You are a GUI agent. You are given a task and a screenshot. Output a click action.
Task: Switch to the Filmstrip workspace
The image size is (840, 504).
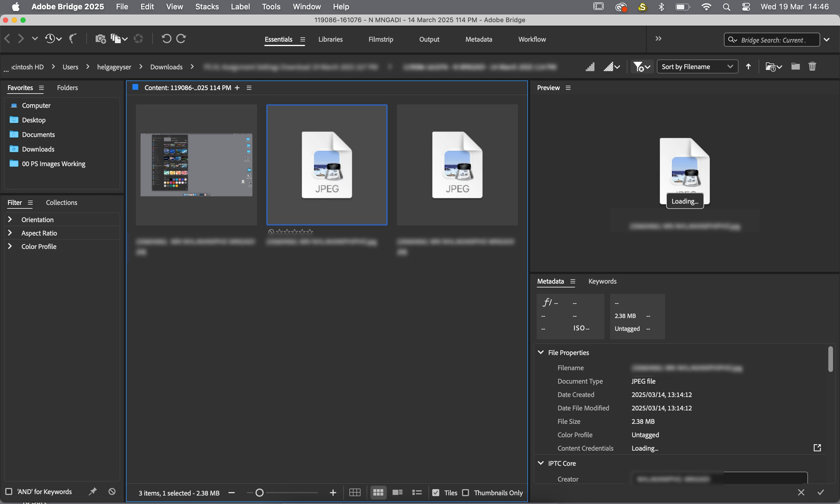381,39
